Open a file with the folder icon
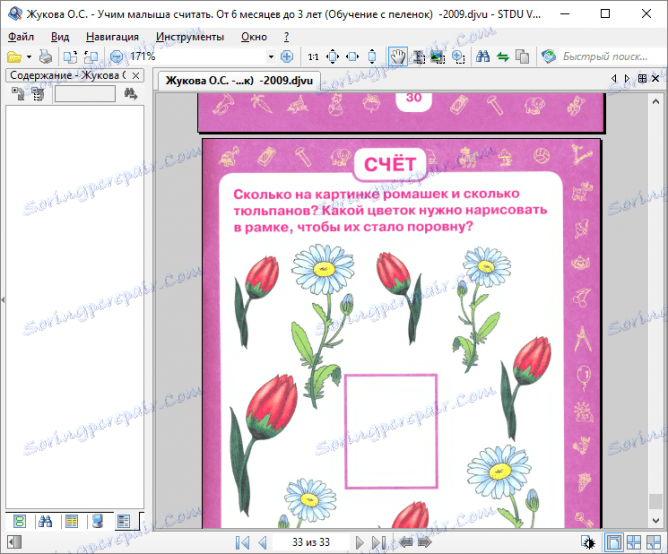Viewport: 668px width, 554px height. pyautogui.click(x=14, y=57)
